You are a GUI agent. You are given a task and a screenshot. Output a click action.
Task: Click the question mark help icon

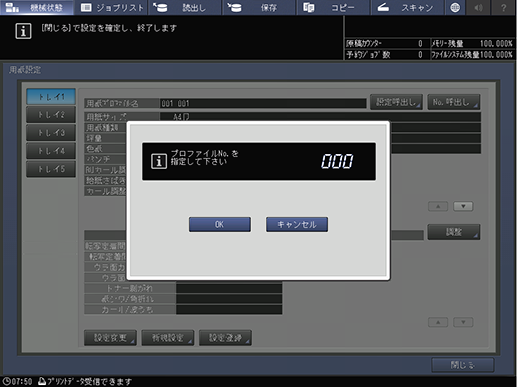(504, 7)
